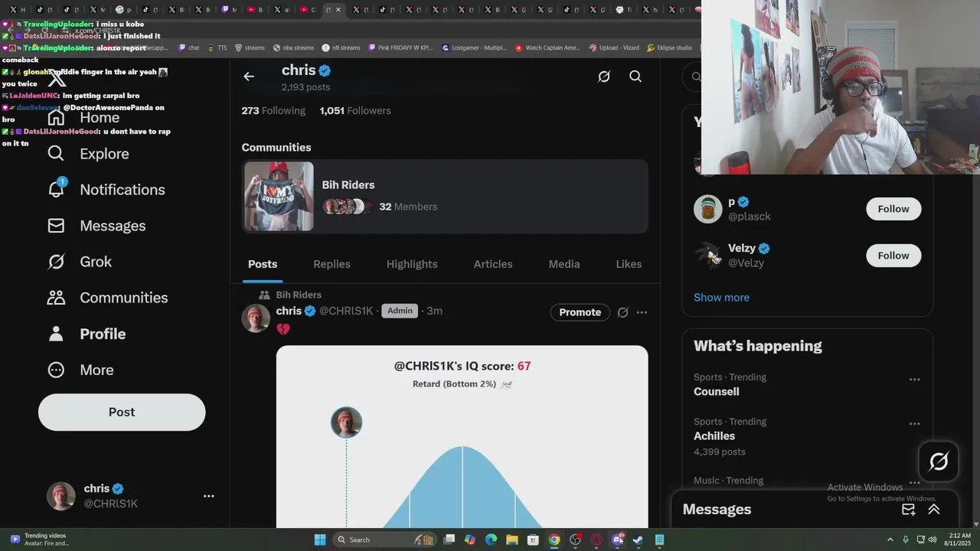The height and width of the screenshot is (551, 980).
Task: Click the Grok explain icon on the post
Action: (622, 312)
